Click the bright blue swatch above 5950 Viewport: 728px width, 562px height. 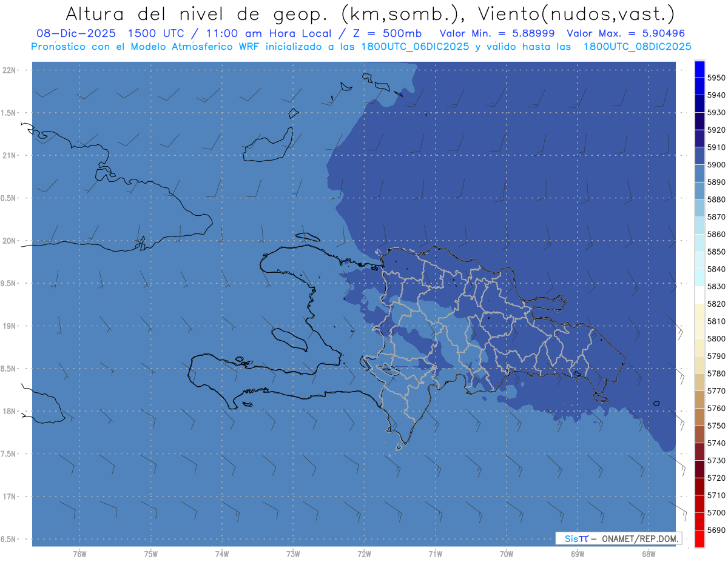pyautogui.click(x=699, y=69)
